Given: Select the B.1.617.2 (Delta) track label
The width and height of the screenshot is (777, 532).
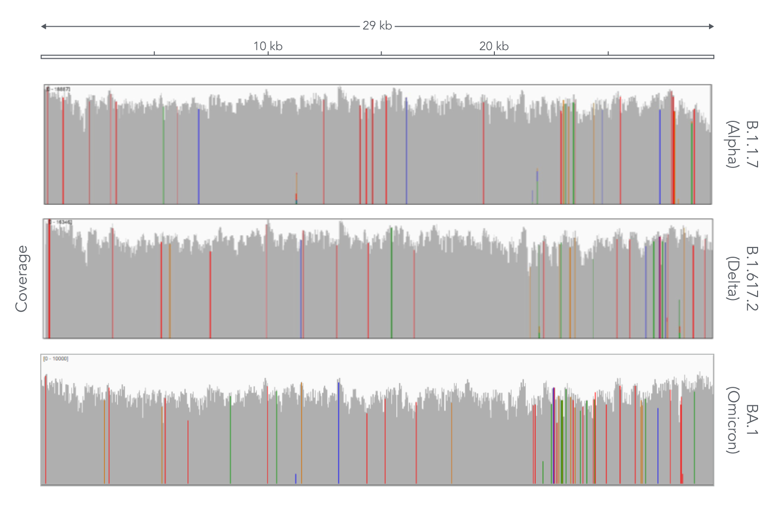Looking at the screenshot, I should click(742, 278).
